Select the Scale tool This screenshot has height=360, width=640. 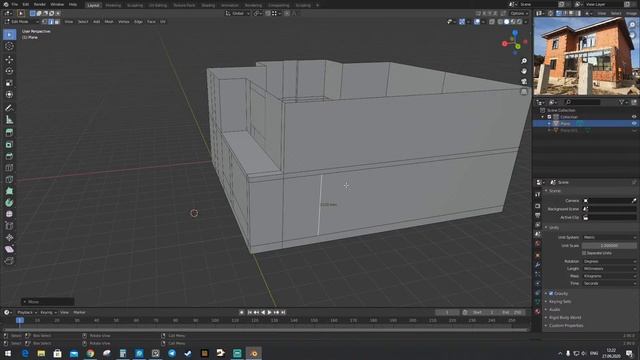(x=9, y=83)
